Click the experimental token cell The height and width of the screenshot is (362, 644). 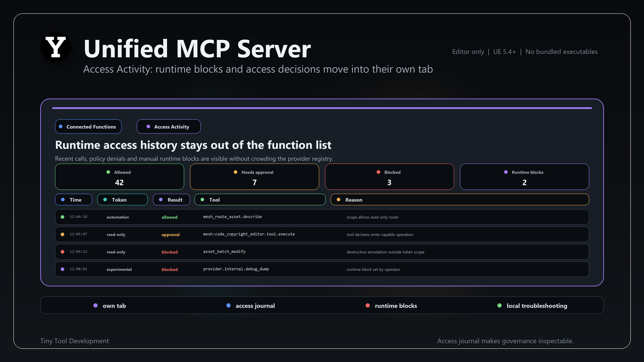(119, 269)
